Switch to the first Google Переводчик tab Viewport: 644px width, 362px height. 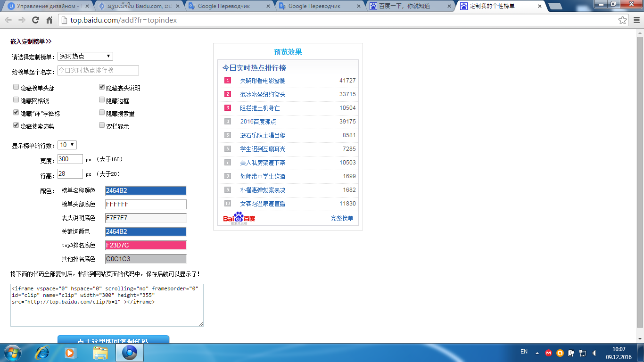[228, 6]
